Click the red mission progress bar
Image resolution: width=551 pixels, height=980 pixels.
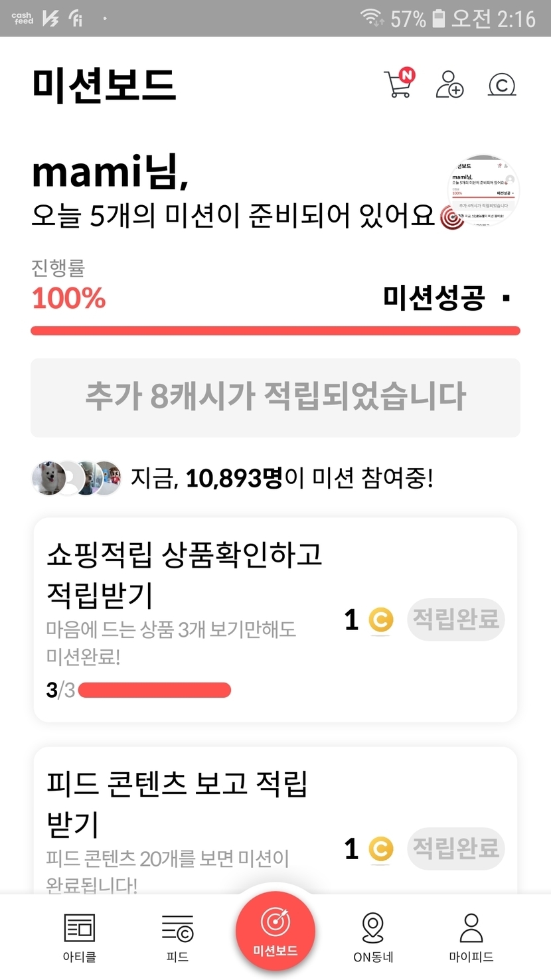[x=275, y=331]
